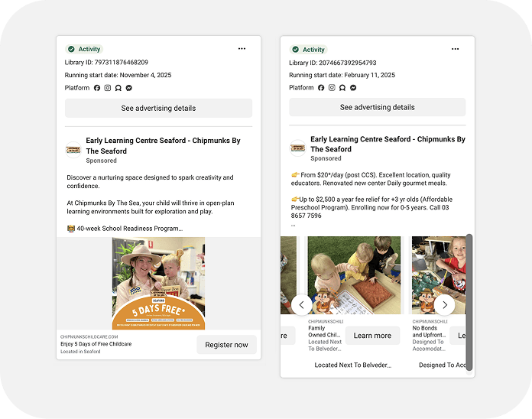Click the green Activity check icon on the February 11 ad
Image resolution: width=532 pixels, height=419 pixels.
[x=296, y=49]
